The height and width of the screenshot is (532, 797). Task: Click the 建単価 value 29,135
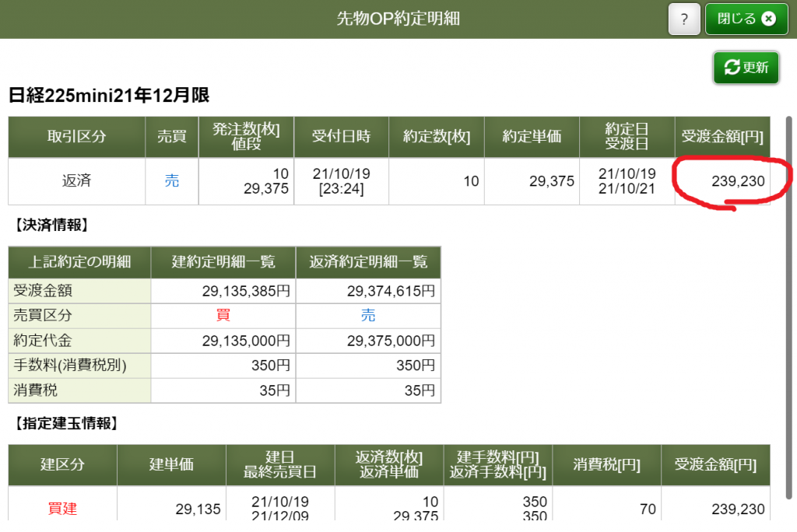198,509
